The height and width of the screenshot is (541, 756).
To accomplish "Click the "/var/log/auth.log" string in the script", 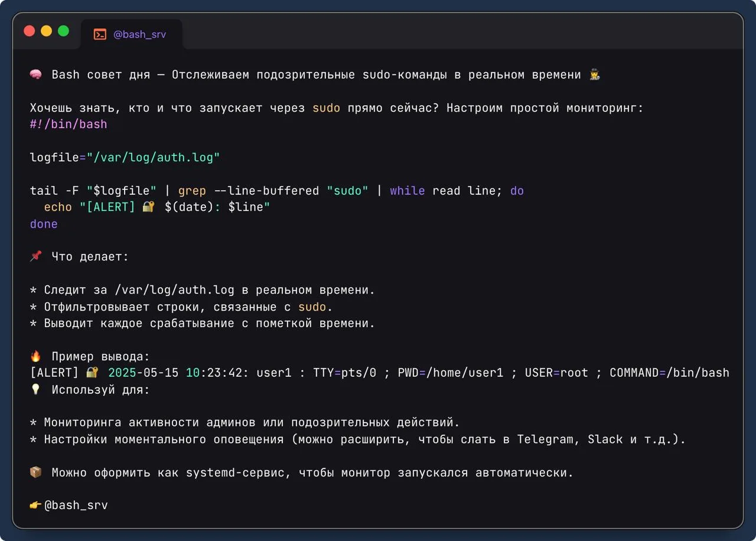I will coord(154,158).
